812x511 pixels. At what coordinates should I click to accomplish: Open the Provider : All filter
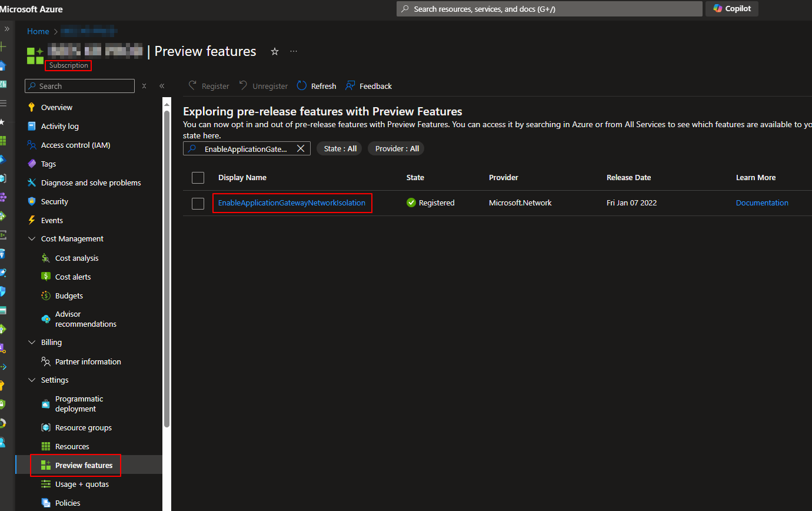(x=396, y=148)
